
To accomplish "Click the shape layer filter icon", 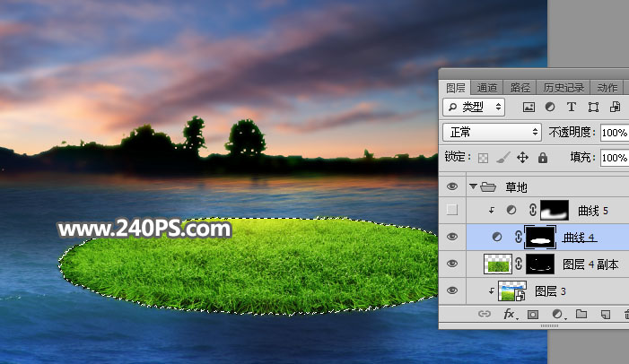I will 590,107.
